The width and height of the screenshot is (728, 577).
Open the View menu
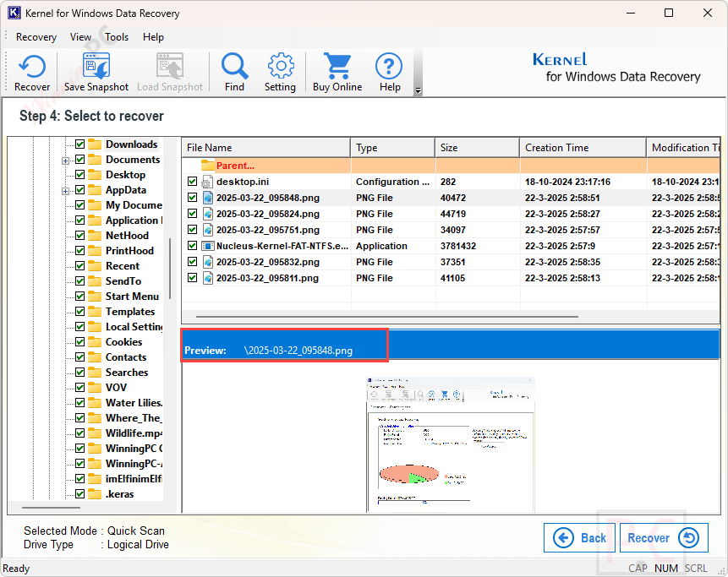81,37
